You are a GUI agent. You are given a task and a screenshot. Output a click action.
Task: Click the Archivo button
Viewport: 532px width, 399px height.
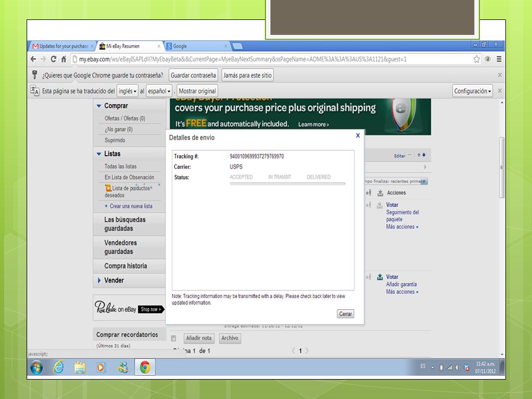[x=229, y=338]
